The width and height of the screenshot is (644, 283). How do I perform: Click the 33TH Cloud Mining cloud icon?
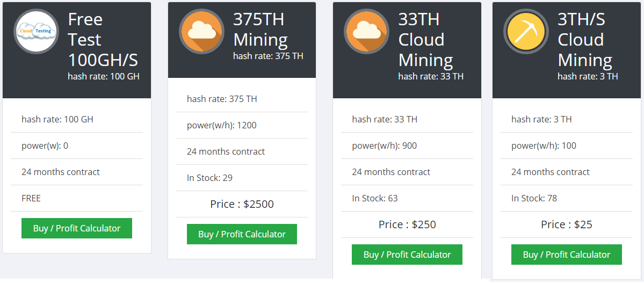[366, 31]
